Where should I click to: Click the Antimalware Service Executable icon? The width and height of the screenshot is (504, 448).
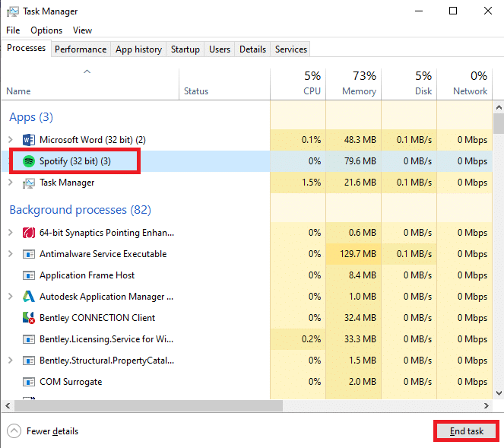(29, 254)
